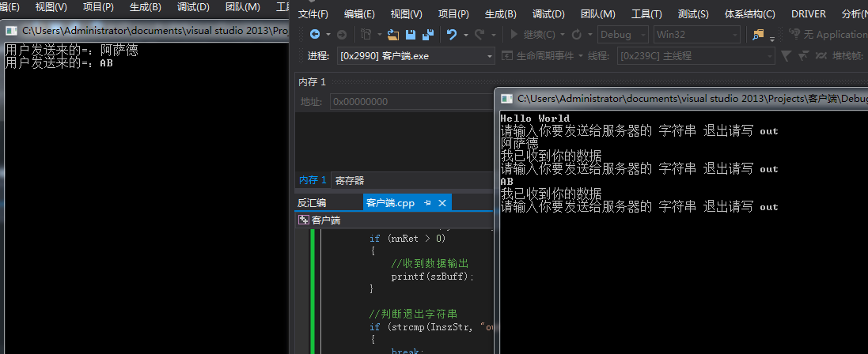The height and width of the screenshot is (354, 868).
Task: Expand the New Project dropdown arrow
Action: pos(380,34)
